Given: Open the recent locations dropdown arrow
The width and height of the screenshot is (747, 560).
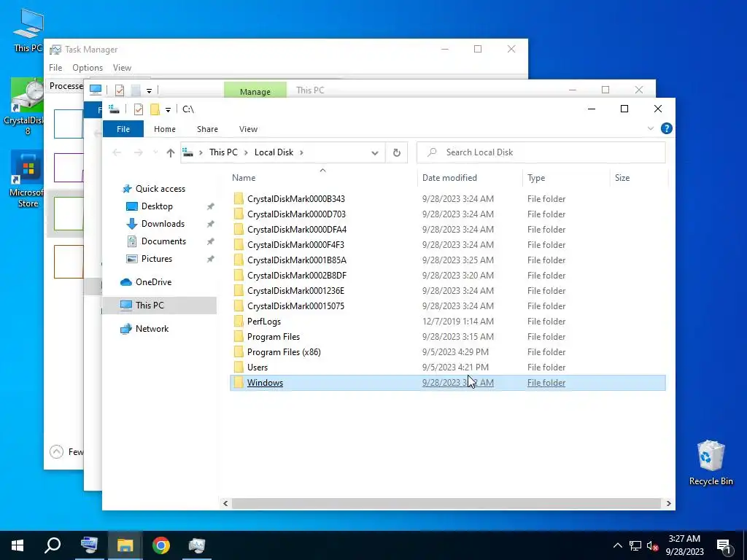Looking at the screenshot, I should coord(155,153).
